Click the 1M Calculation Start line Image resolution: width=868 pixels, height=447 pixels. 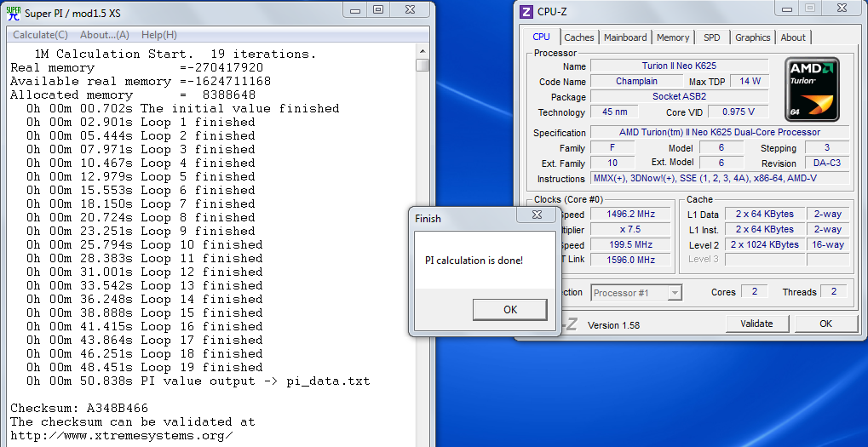click(175, 54)
